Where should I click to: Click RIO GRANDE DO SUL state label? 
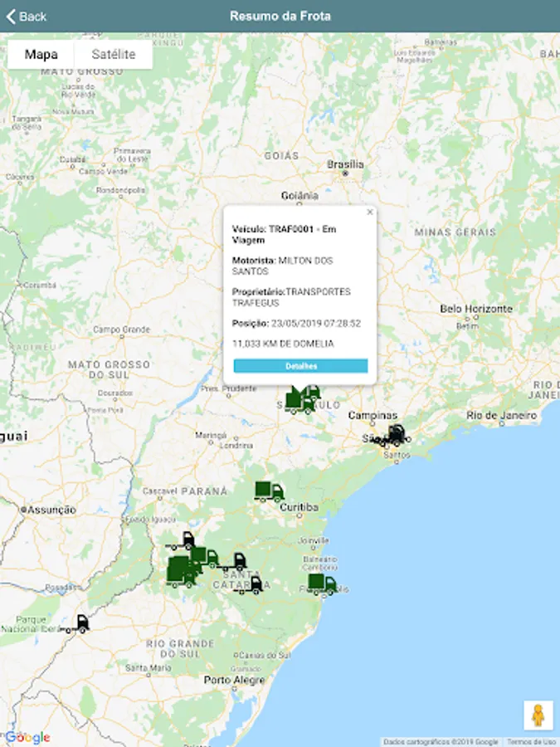(x=180, y=649)
